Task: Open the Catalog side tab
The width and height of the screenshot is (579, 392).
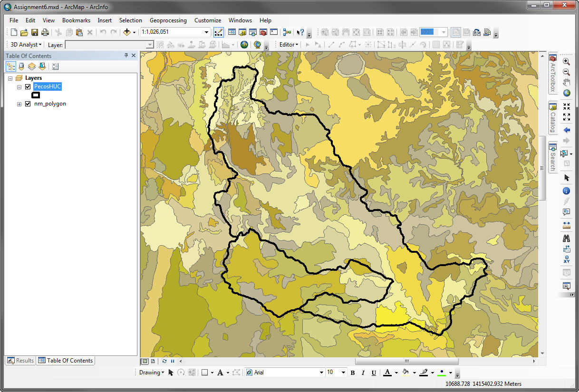Action: (x=553, y=118)
